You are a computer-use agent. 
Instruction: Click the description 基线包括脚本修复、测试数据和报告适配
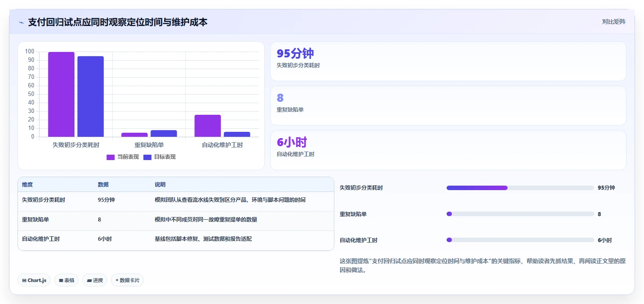203,239
